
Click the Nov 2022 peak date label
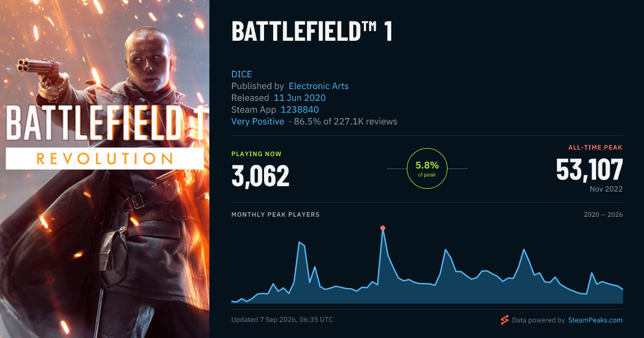coord(606,189)
